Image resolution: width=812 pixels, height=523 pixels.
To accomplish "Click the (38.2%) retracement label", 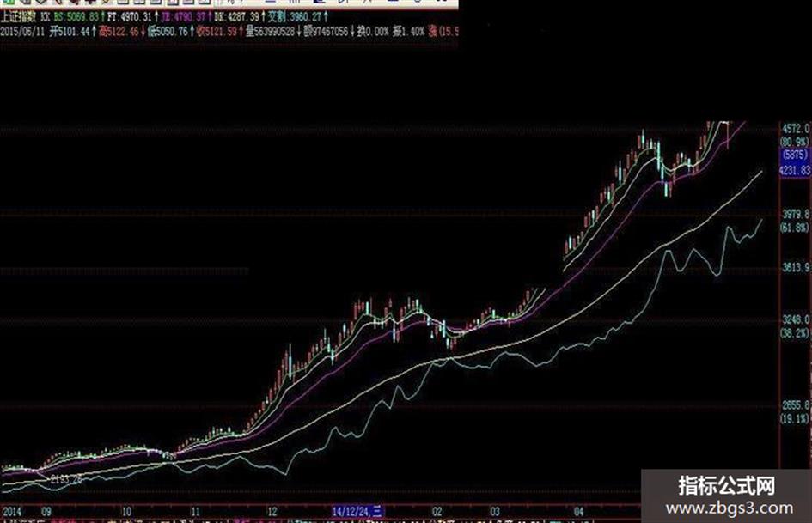I will [x=795, y=333].
